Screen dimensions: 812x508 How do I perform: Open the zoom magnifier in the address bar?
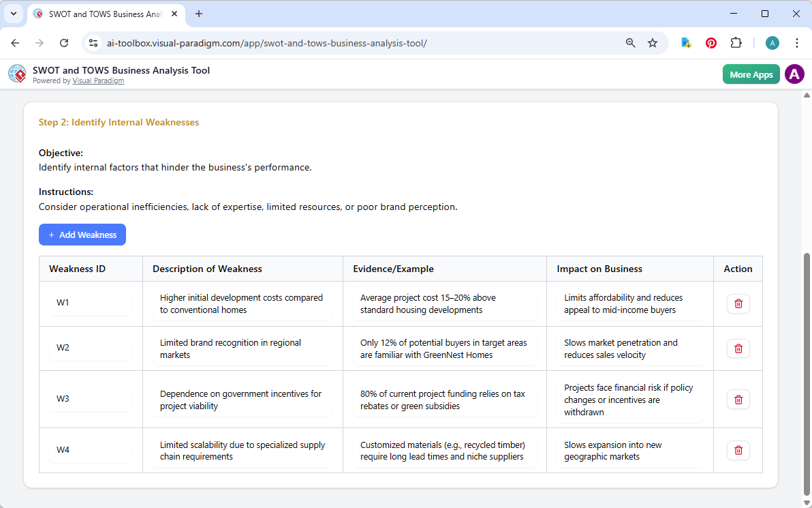(x=630, y=42)
